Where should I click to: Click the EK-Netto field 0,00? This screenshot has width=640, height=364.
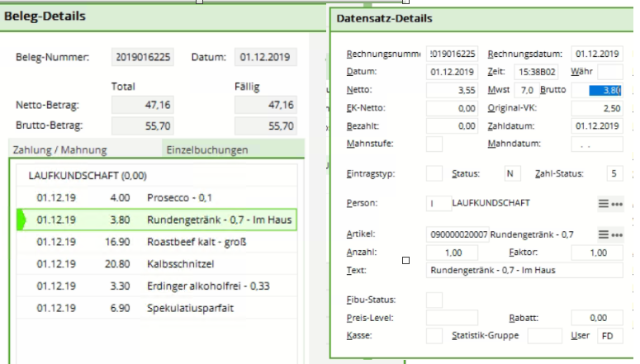[452, 108]
